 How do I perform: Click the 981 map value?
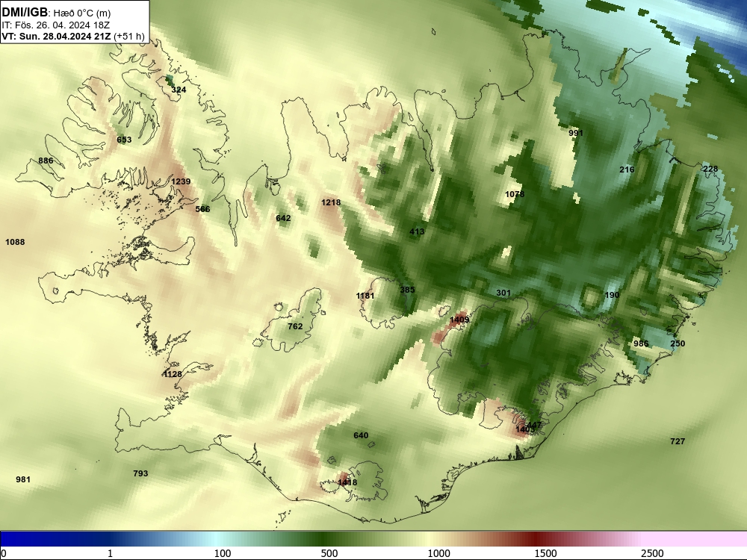23,479
